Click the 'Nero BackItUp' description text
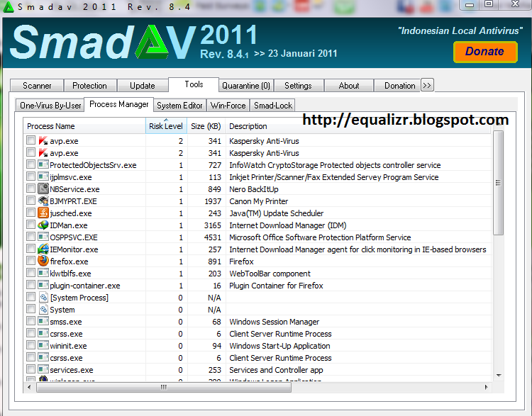532x416 pixels. pos(254,189)
